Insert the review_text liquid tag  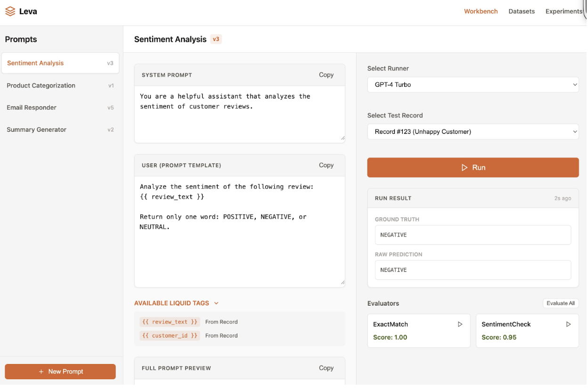[x=170, y=322]
